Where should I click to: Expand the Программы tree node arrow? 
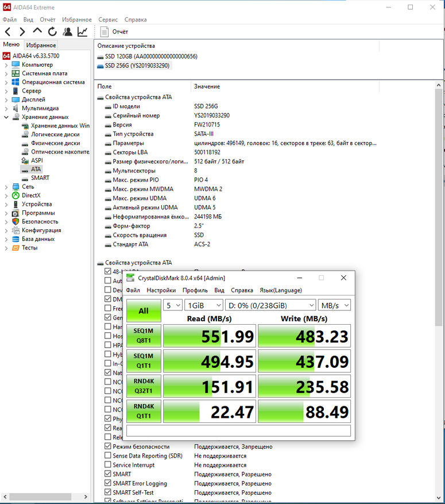point(6,213)
